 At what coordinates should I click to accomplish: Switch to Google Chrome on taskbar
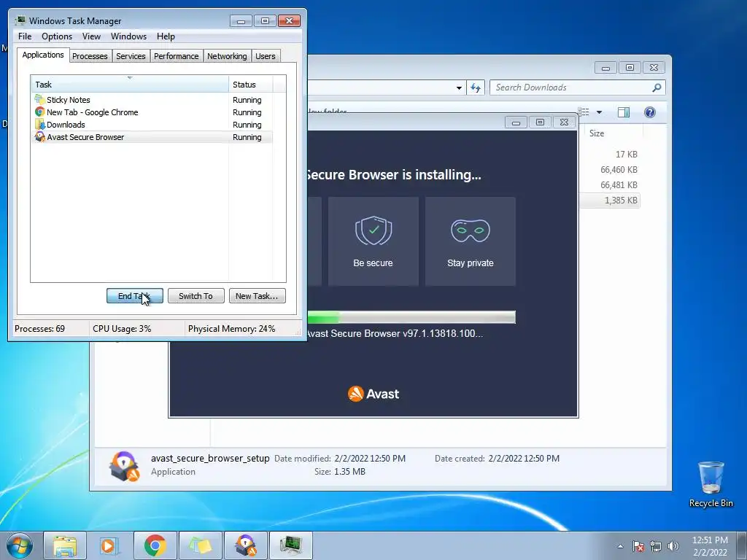point(155,545)
